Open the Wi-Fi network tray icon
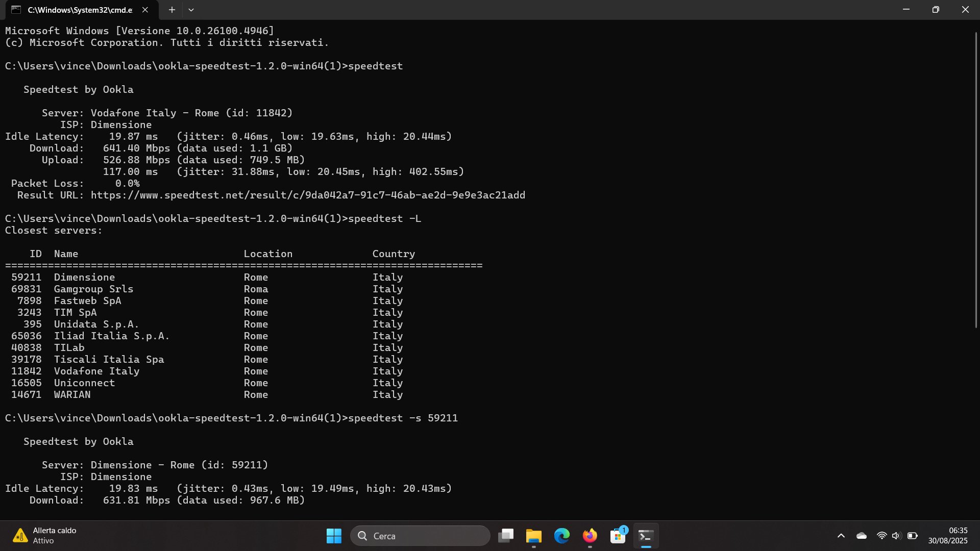 (881, 536)
